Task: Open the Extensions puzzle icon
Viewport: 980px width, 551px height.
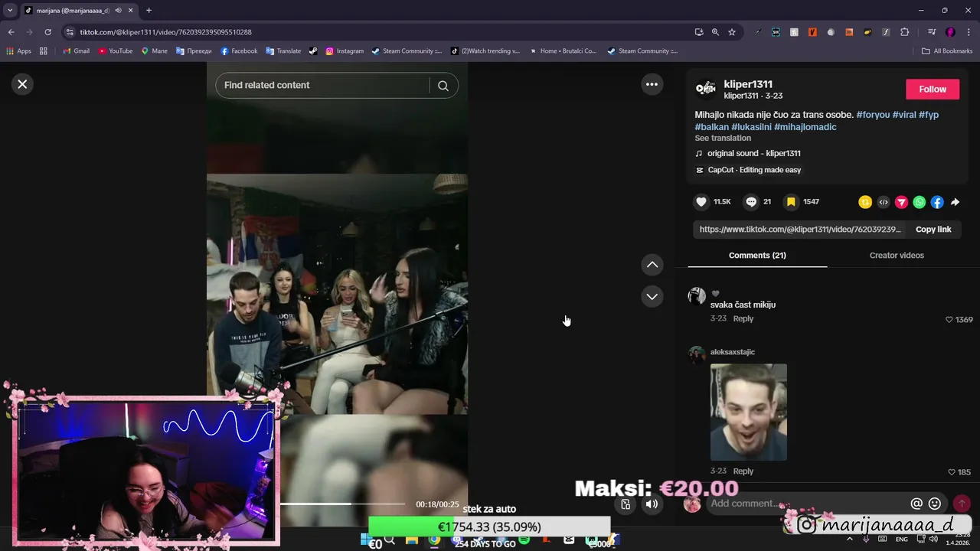Action: [904, 32]
